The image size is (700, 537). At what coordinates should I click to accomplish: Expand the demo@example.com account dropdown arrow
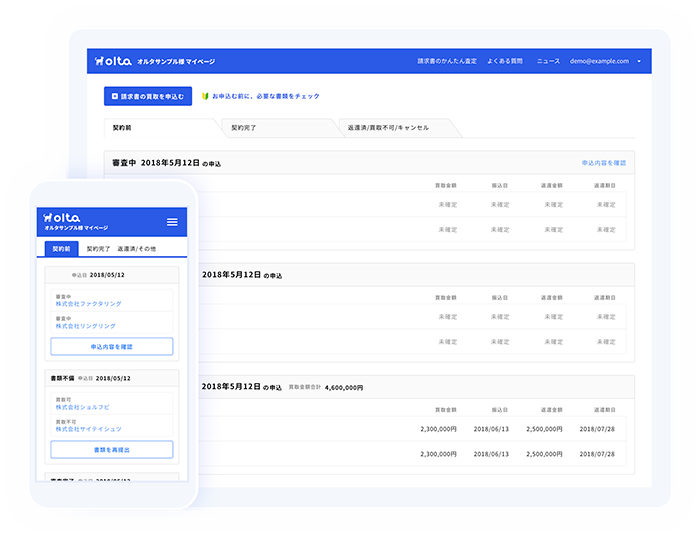point(639,61)
